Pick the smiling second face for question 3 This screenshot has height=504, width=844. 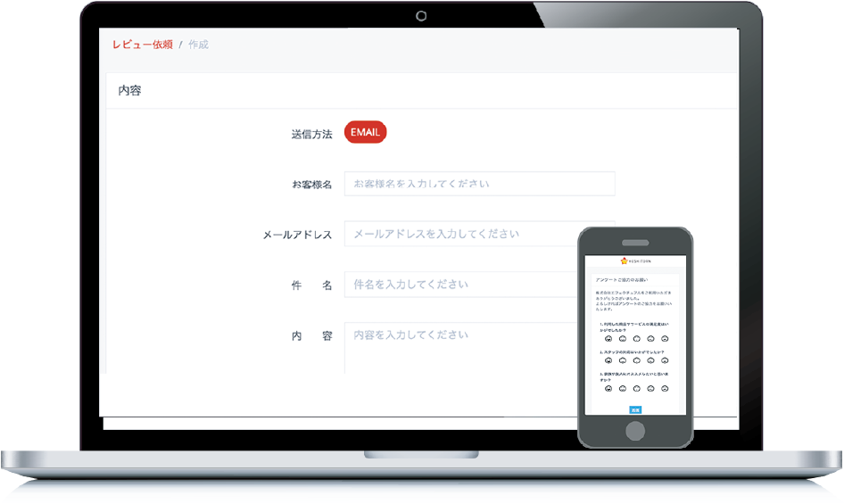point(623,388)
